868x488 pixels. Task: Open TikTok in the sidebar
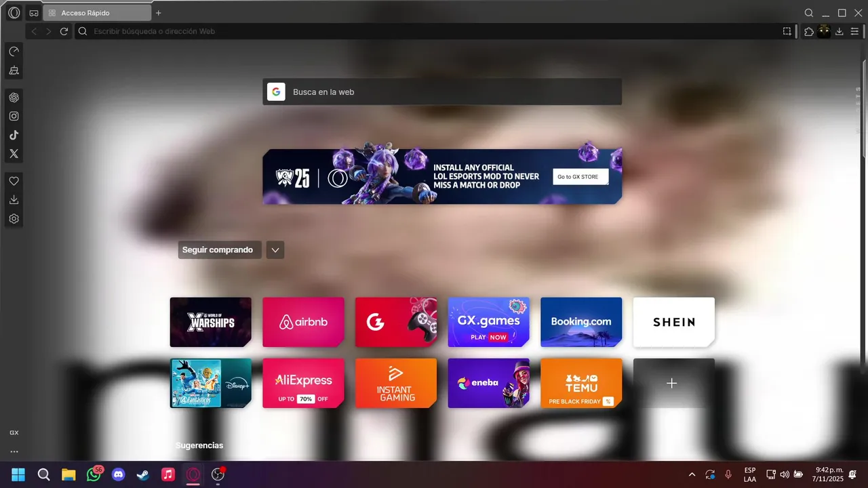point(14,135)
